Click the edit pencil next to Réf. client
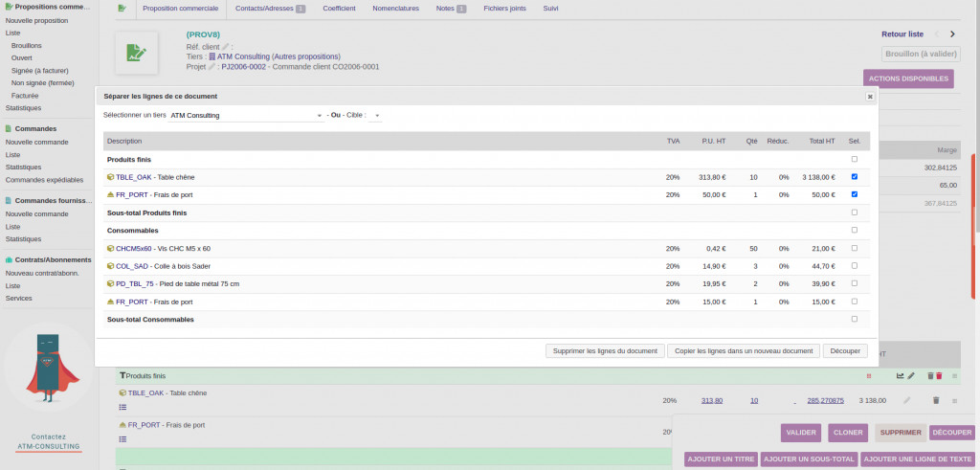Screen dimensions: 980x470 click(x=226, y=46)
